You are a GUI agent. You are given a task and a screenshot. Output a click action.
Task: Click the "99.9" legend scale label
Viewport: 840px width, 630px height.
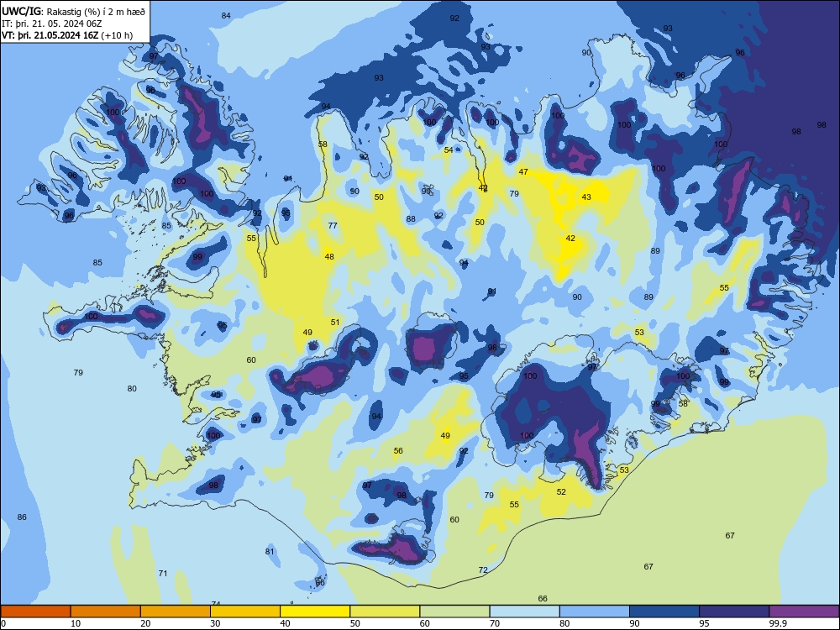click(778, 623)
